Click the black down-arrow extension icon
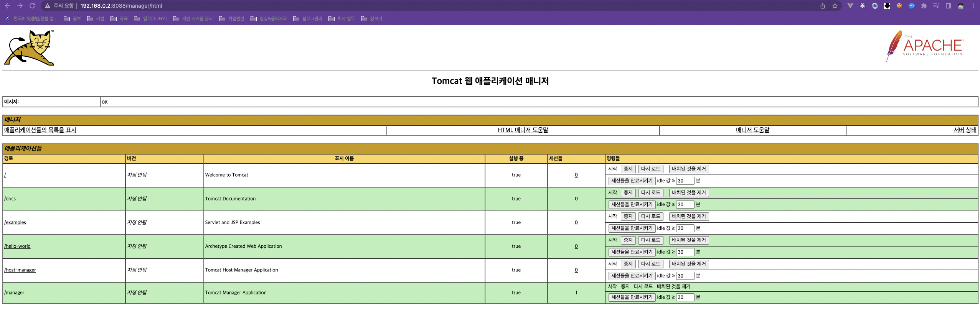980x309 pixels. [887, 6]
